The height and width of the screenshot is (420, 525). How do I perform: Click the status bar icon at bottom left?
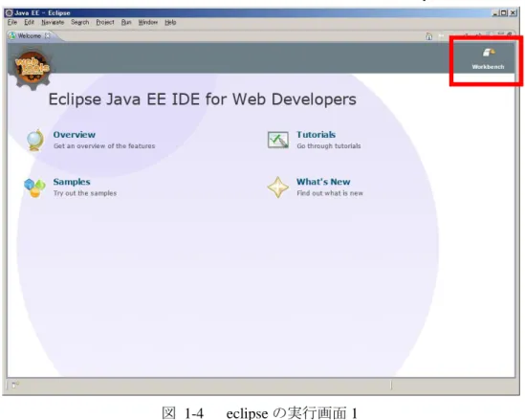coord(15,385)
